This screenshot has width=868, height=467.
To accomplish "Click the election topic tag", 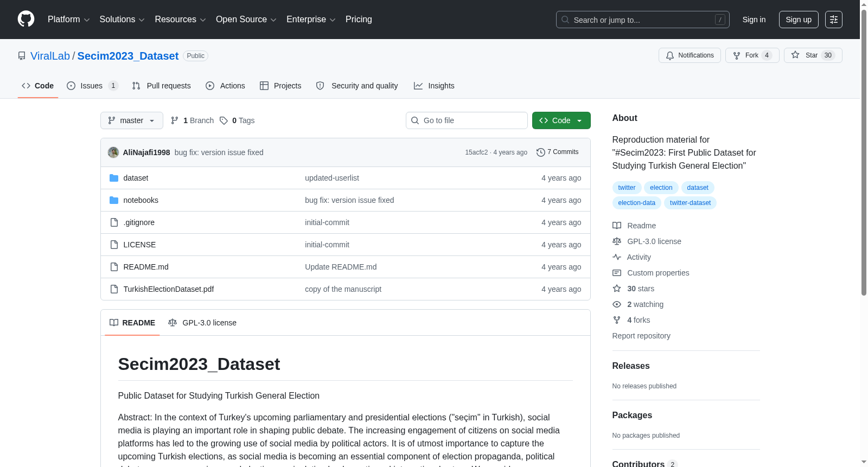I will click(661, 188).
